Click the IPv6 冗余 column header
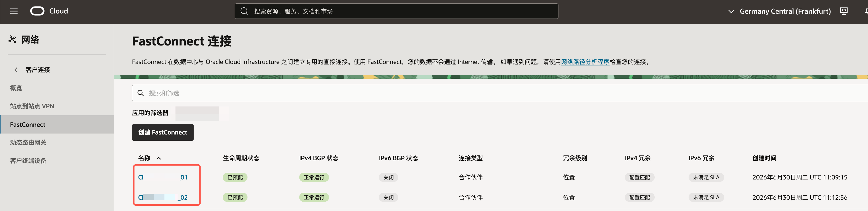The image size is (868, 211). pos(701,158)
